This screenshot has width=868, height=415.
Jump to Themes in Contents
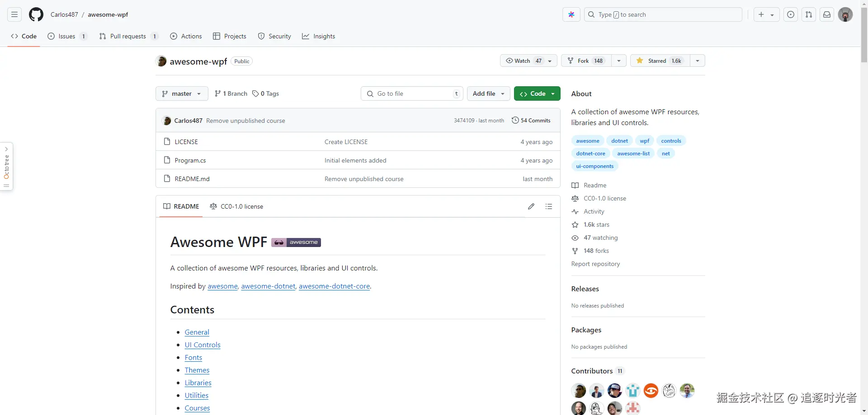click(197, 370)
